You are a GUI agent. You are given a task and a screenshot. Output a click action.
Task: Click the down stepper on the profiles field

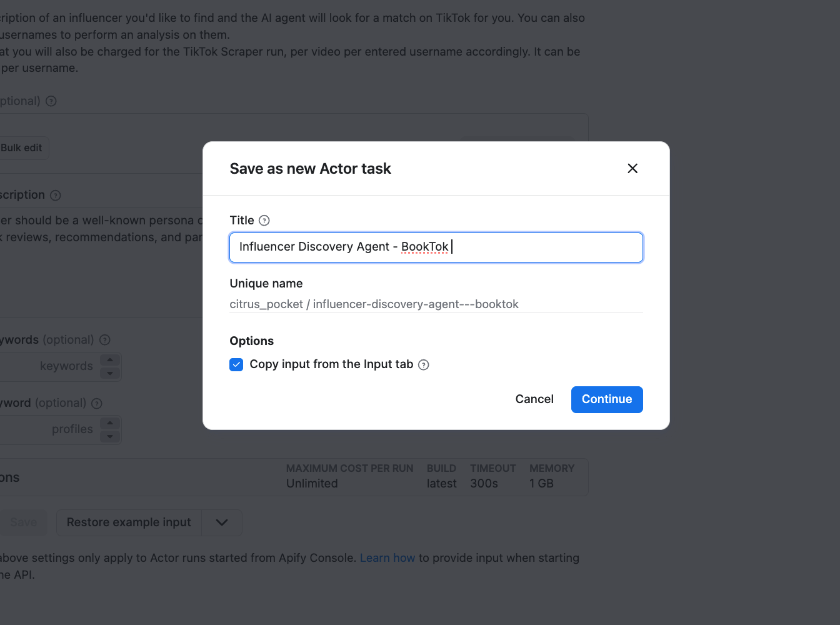(110, 436)
